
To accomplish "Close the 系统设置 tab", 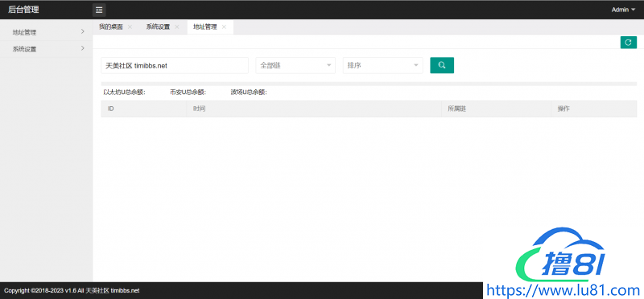I will click(x=177, y=27).
